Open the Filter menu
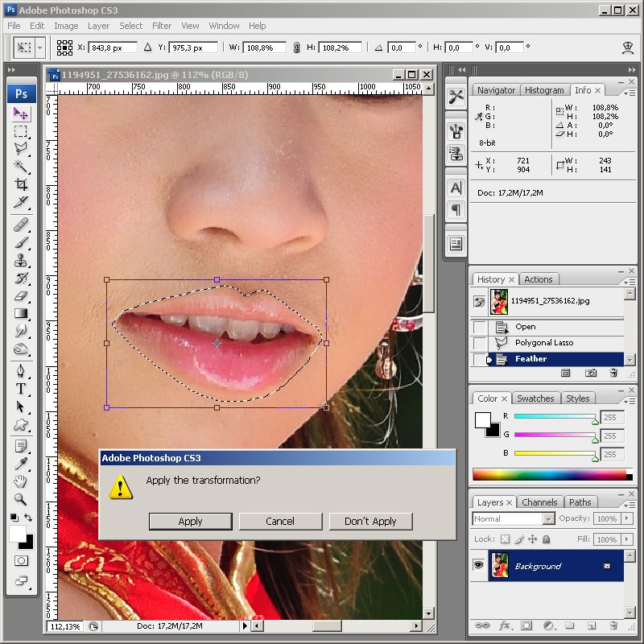The width and height of the screenshot is (644, 644). pyautogui.click(x=162, y=26)
